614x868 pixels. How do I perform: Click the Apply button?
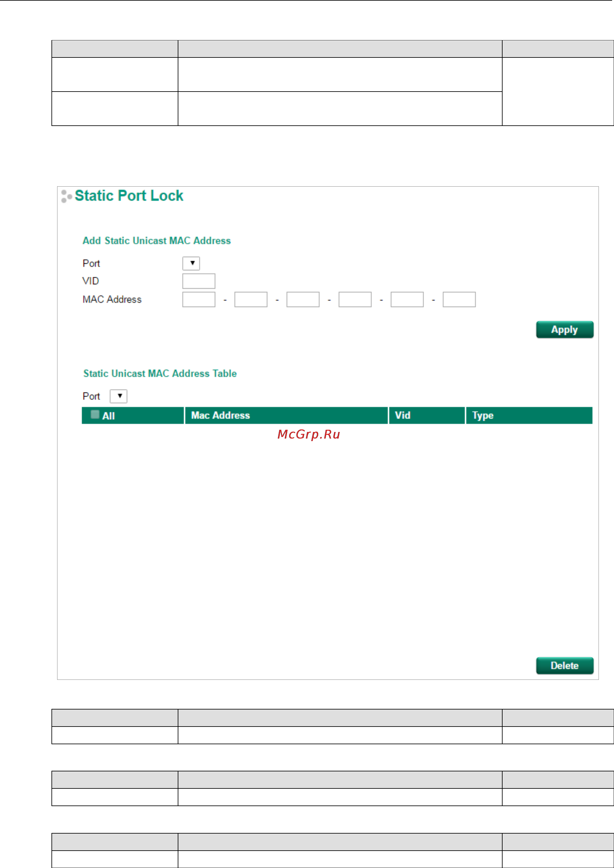point(565,330)
